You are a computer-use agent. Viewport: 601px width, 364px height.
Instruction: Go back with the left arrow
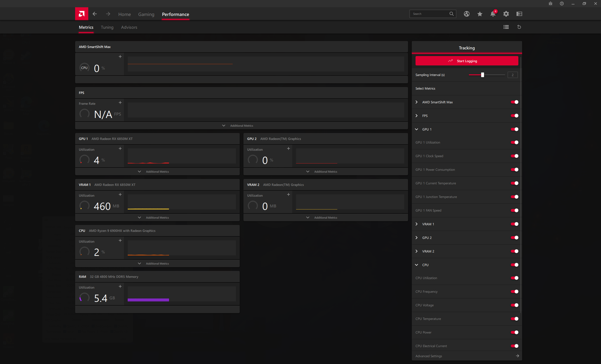(95, 14)
